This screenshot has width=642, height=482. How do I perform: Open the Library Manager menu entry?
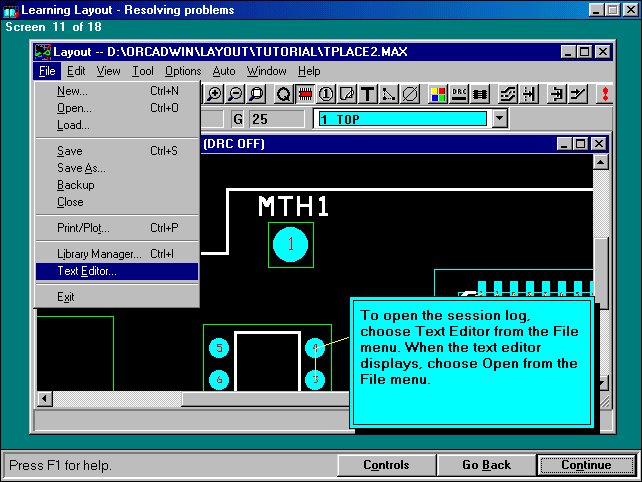[x=99, y=254]
